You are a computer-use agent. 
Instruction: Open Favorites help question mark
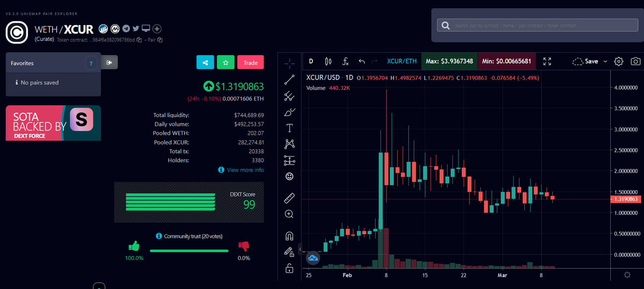pos(91,63)
